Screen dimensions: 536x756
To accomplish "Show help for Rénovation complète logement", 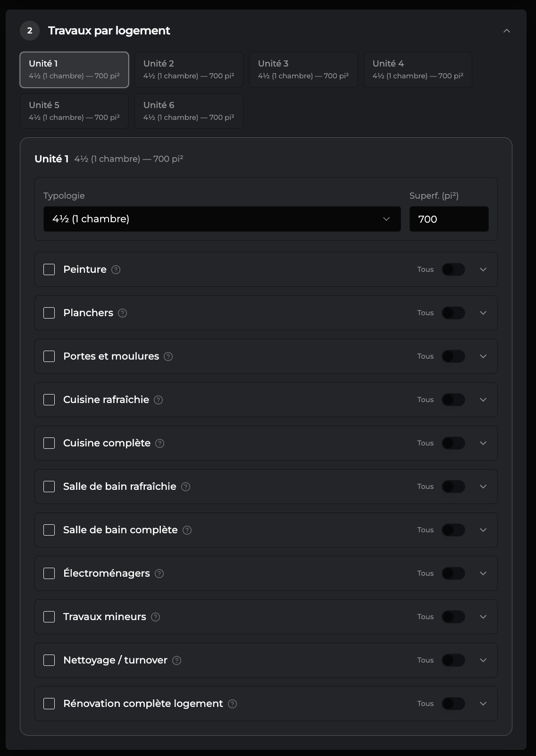I will tap(232, 704).
